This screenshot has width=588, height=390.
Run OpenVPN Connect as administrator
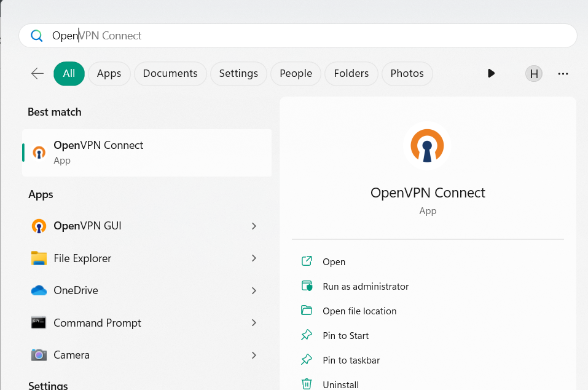tap(365, 286)
